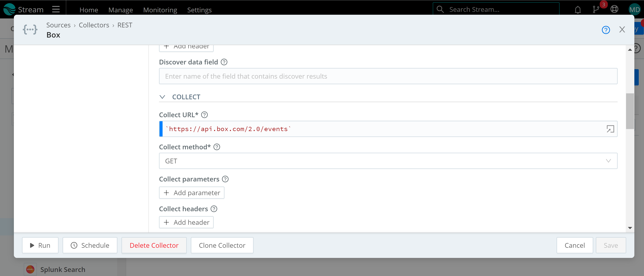Viewport: 644px width, 276px height.
Task: Show help for Collect method
Action: (217, 147)
